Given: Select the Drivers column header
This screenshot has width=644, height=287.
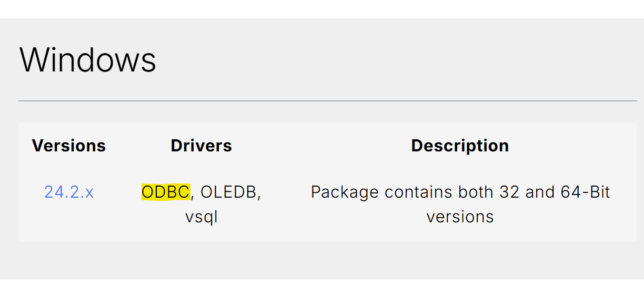Looking at the screenshot, I should pos(202,146).
